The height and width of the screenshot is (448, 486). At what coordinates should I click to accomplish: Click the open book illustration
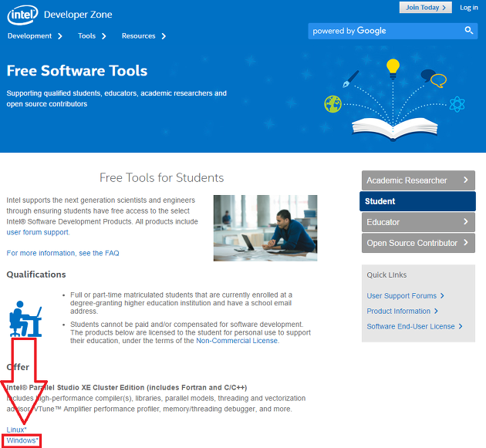tap(394, 130)
